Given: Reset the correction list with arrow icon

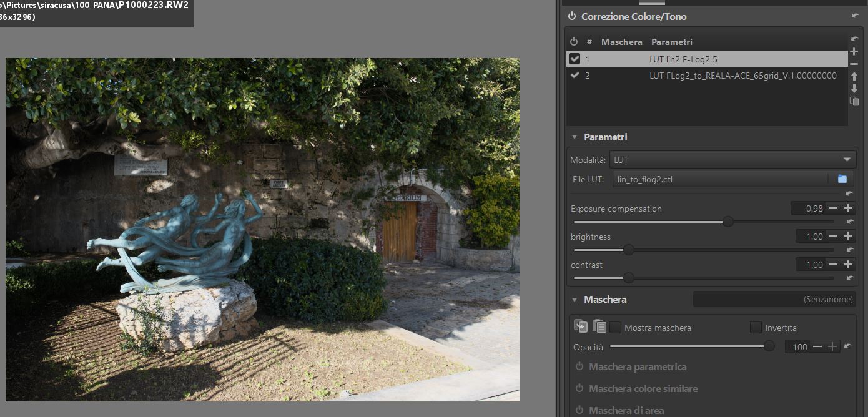Looking at the screenshot, I should pos(854,39).
